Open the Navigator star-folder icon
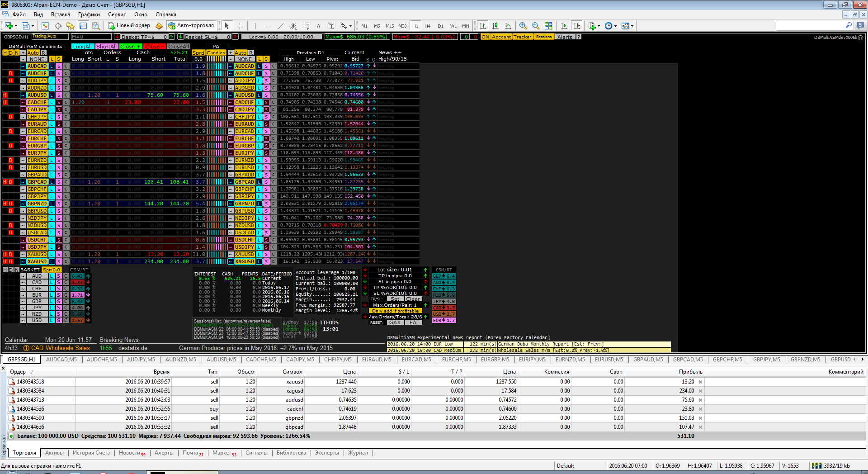868x474 pixels. pyautogui.click(x=71, y=26)
